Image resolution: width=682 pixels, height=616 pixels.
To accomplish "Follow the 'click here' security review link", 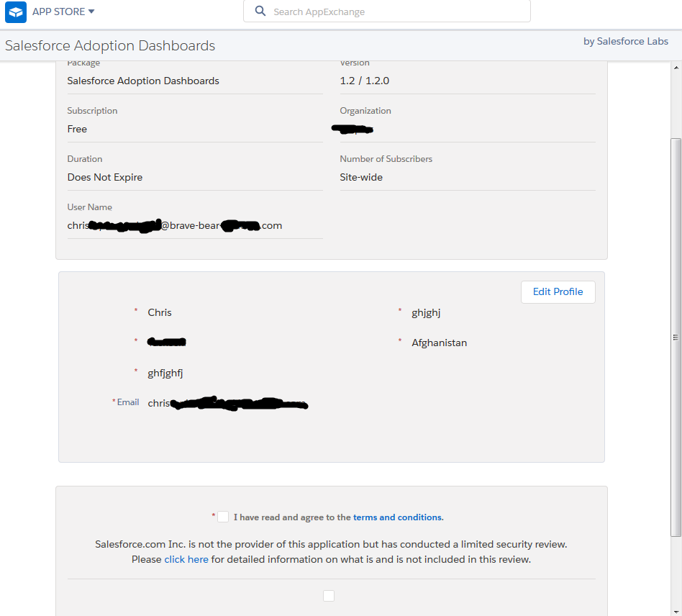I will (186, 559).
